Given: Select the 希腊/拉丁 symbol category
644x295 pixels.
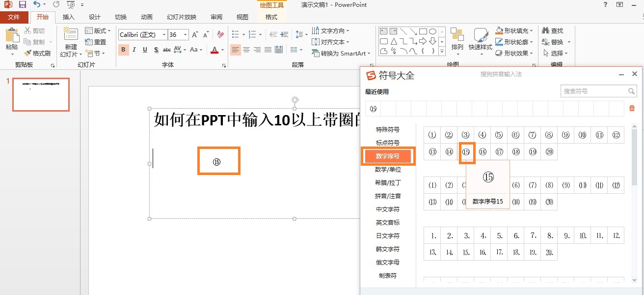Looking at the screenshot, I should (388, 183).
